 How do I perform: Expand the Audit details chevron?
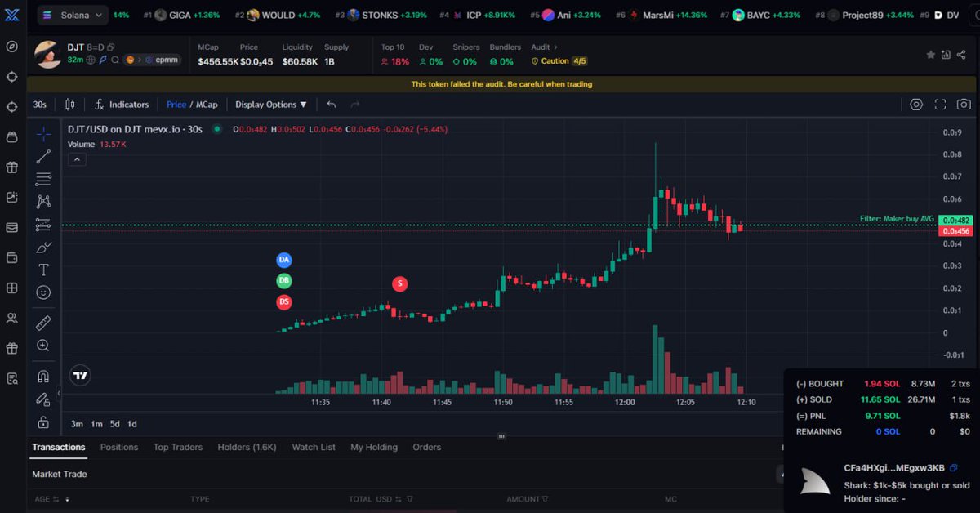pos(557,47)
